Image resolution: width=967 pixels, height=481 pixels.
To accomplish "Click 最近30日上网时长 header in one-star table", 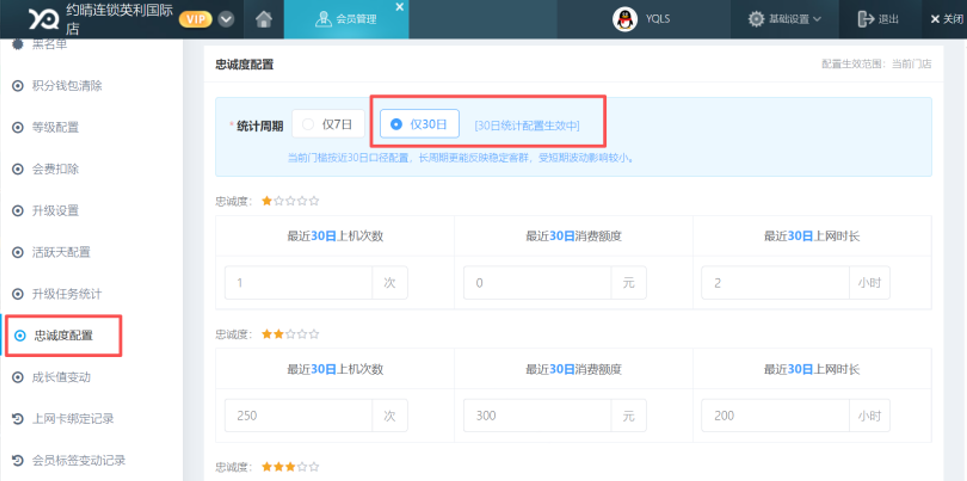I will click(812, 236).
